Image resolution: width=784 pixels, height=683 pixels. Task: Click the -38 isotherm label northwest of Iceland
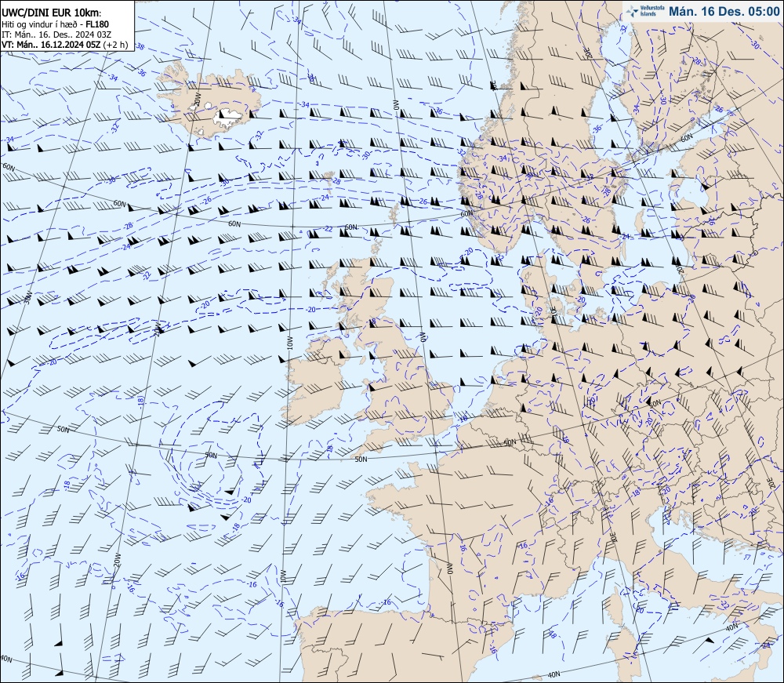pos(140,48)
